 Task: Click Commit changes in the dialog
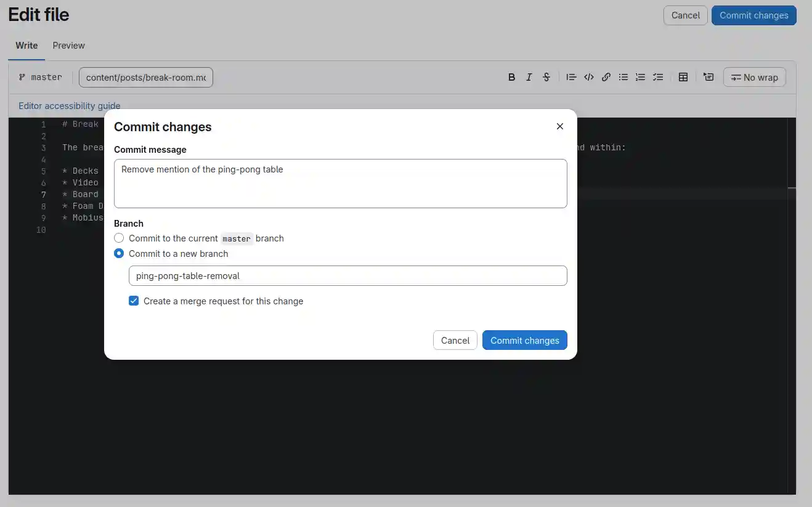(x=524, y=339)
